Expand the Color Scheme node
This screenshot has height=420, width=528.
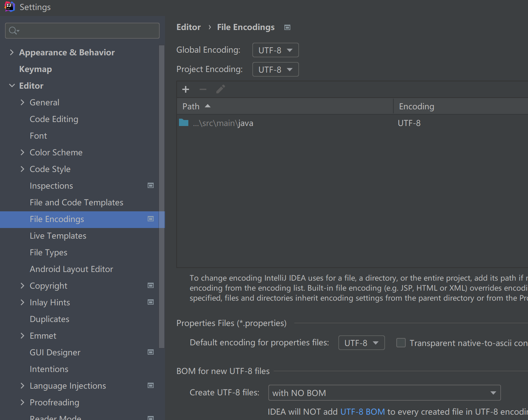coord(22,152)
